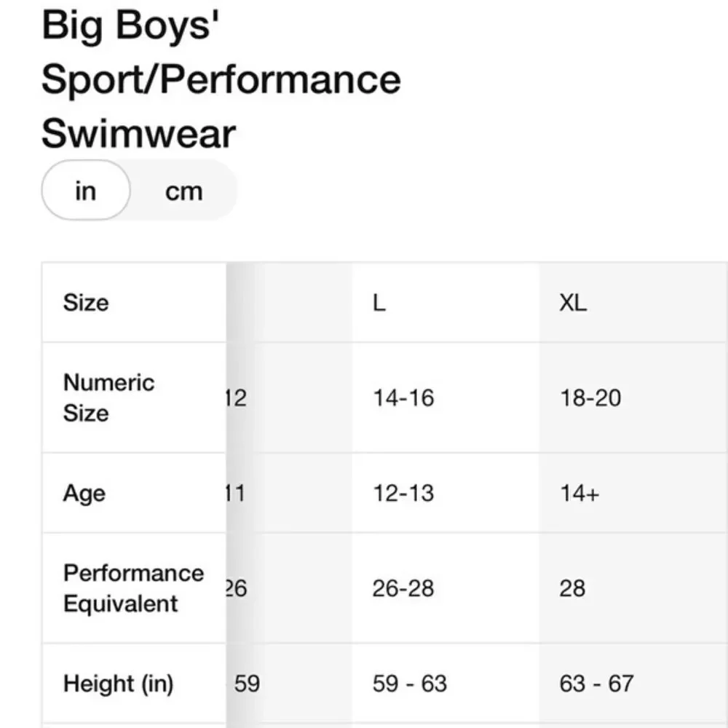Click the Performance Equivalent row label

pos(134,588)
